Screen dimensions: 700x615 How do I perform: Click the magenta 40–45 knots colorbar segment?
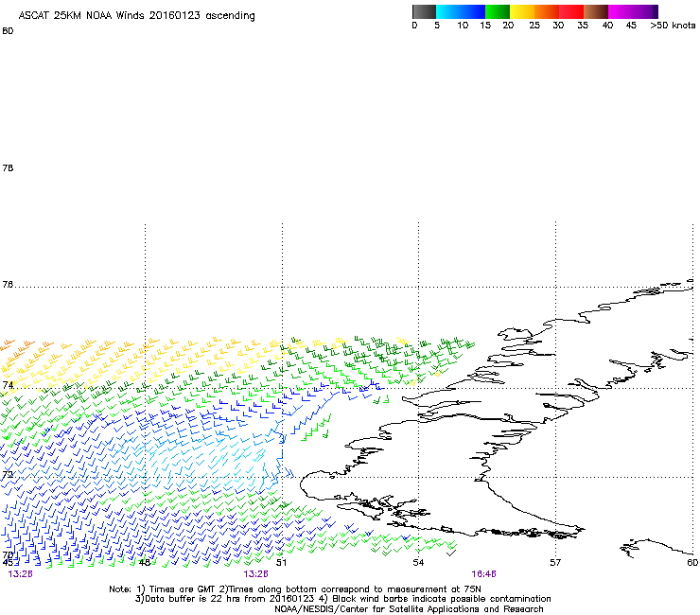(621, 11)
